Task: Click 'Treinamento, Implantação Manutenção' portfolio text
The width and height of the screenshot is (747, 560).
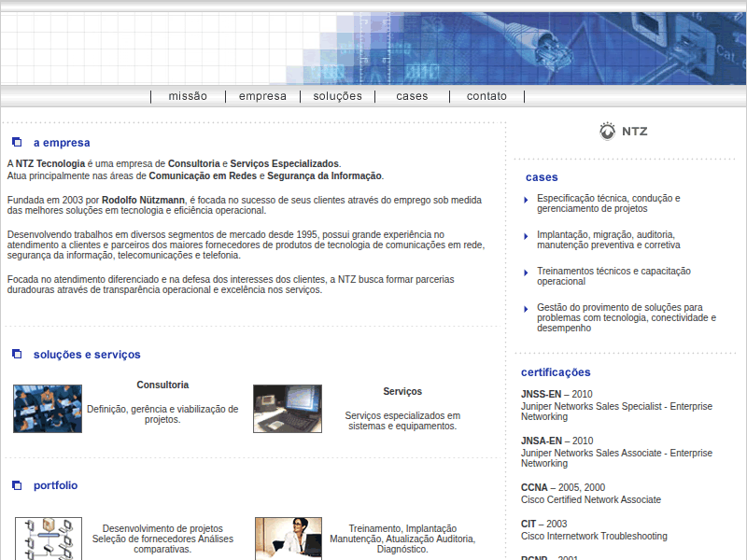Action: [x=402, y=539]
